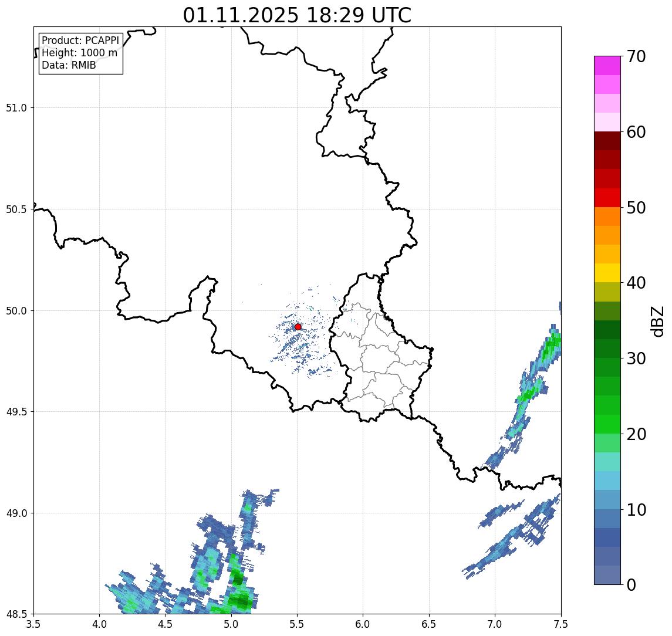Click the longitude axis label 3.5
672x636 pixels.
pos(33,624)
